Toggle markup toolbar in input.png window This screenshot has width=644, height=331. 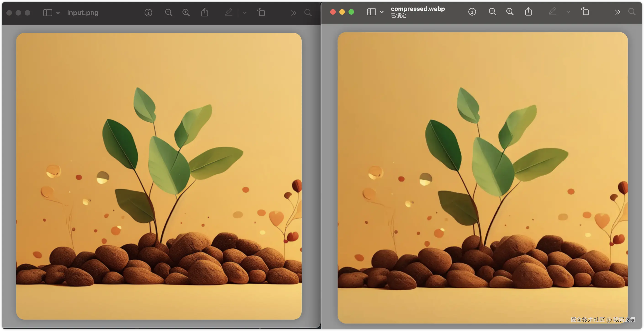(229, 13)
